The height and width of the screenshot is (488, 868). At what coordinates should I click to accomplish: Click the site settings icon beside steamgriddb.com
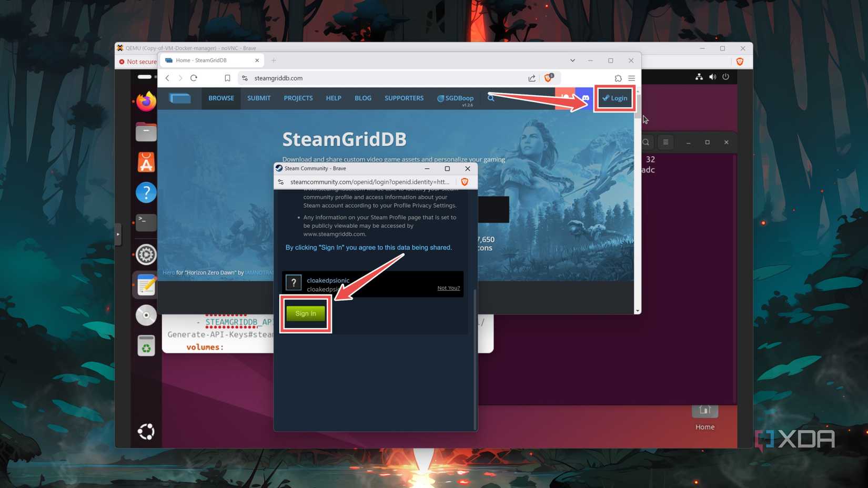pyautogui.click(x=245, y=78)
